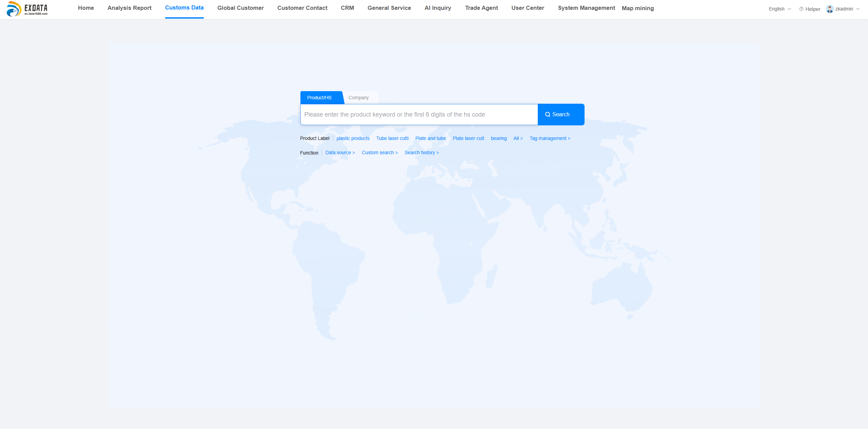
Task: Switch to the Company tab
Action: coord(359,98)
